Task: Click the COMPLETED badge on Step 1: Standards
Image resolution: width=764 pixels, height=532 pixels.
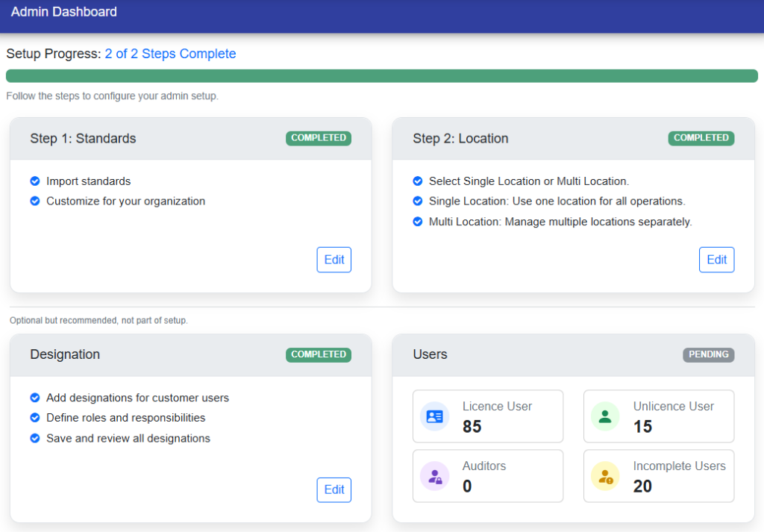Action: point(319,138)
